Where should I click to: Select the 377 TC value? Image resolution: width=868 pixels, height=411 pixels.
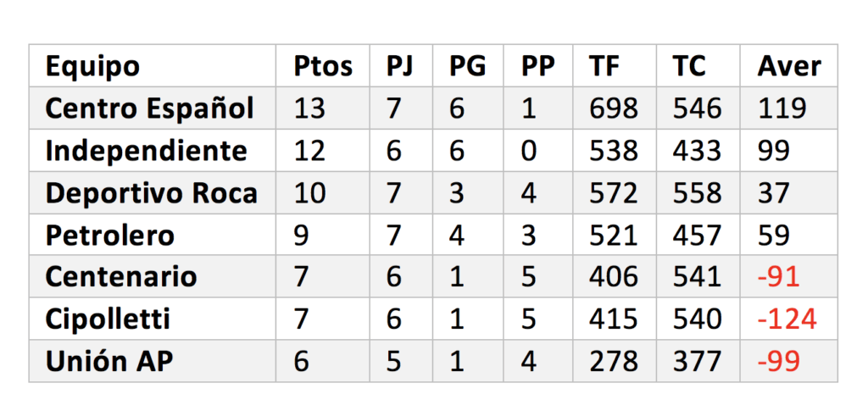coord(697,361)
